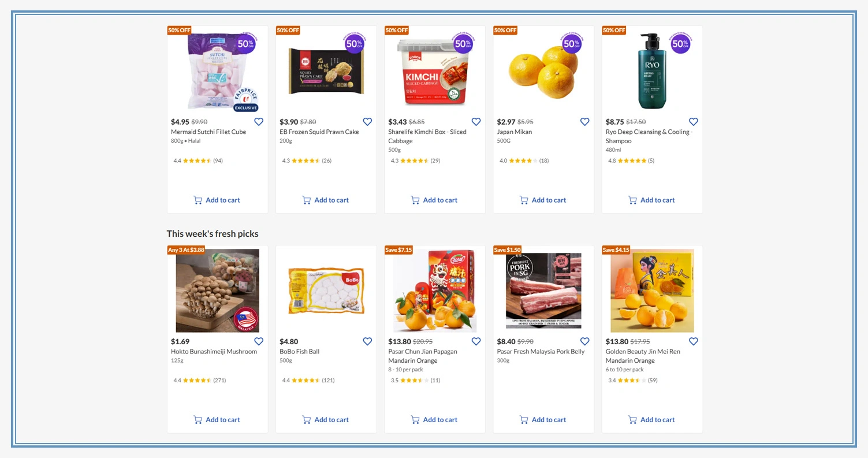Click heart icon on Pasar Fresh Malaysia Pork Belly
This screenshot has height=458, width=868.
(x=584, y=341)
